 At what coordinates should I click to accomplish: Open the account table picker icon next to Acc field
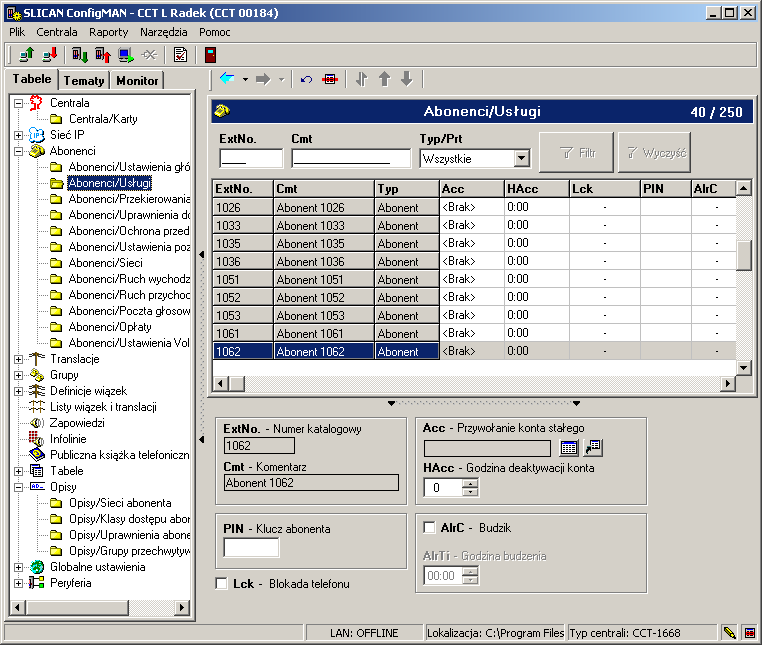point(569,448)
